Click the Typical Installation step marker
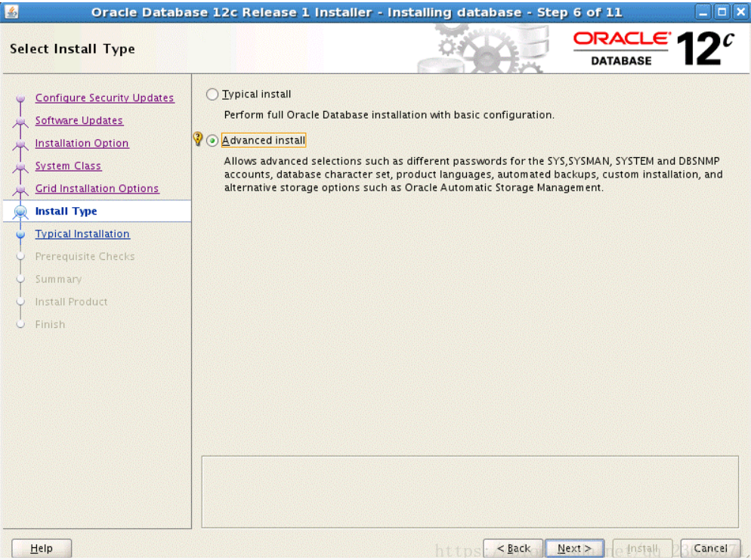This screenshot has height=560, width=751. pos(20,235)
